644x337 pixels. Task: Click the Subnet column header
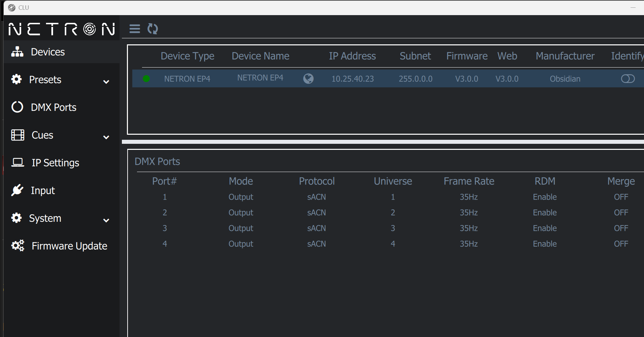click(415, 56)
